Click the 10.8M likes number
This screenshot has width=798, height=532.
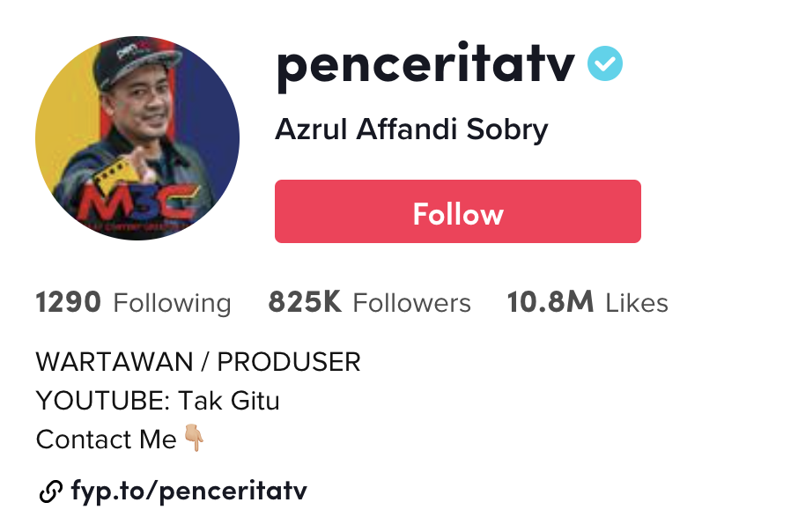(550, 302)
